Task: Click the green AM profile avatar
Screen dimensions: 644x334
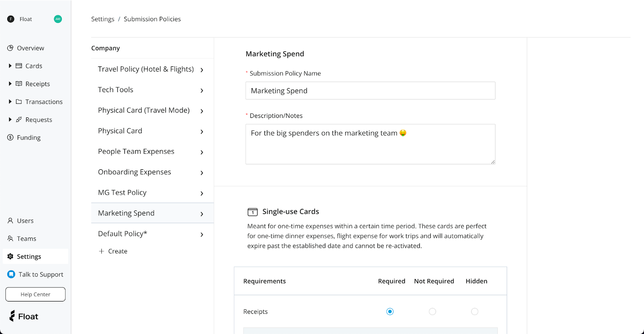Action: [58, 19]
